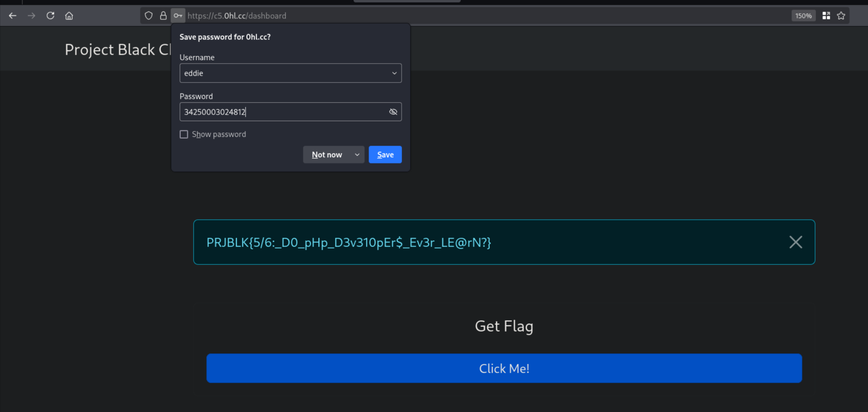Click the site security padlock icon
868x412 pixels.
pyautogui.click(x=163, y=16)
